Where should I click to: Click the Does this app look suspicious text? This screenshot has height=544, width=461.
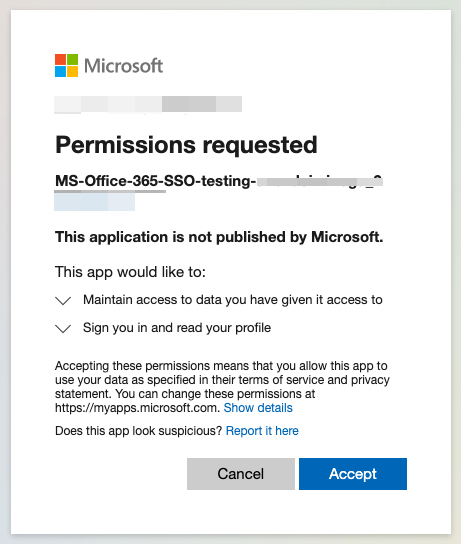138,431
